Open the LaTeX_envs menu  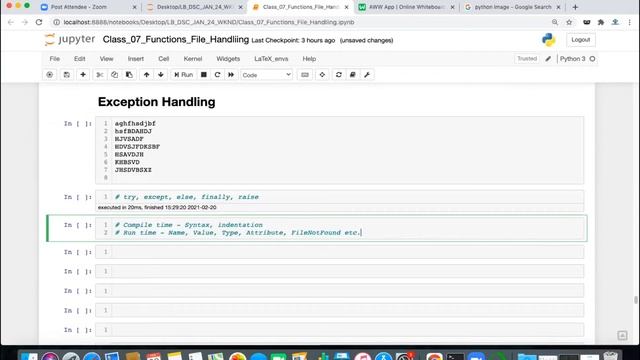(271, 59)
